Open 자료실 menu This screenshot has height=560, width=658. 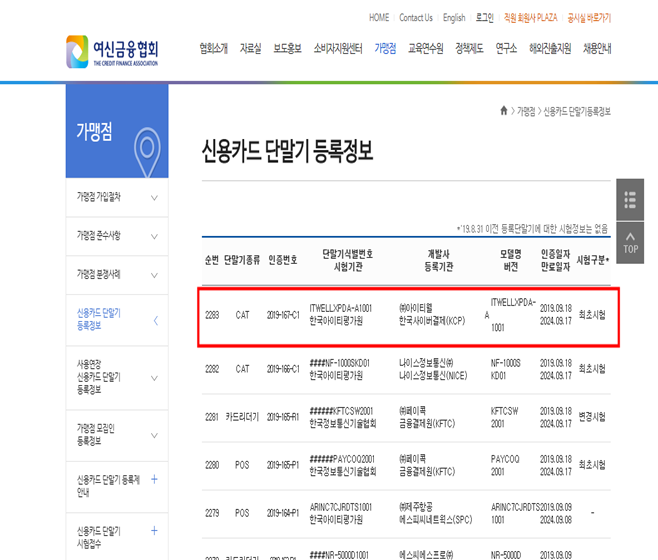[251, 49]
